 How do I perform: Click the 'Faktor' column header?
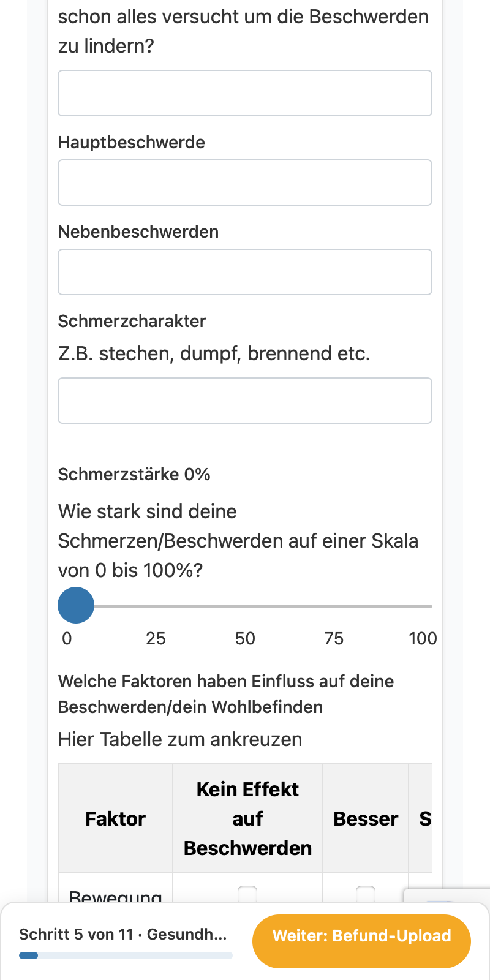(115, 819)
